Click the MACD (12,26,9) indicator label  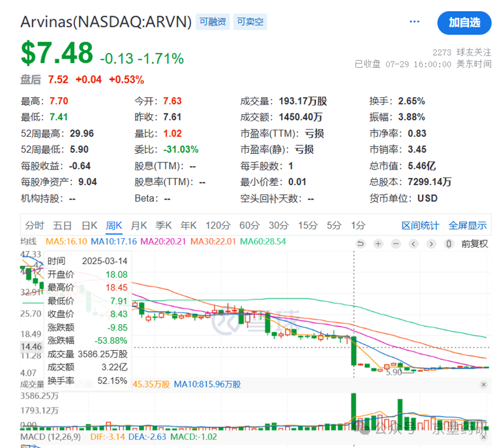click(50, 437)
